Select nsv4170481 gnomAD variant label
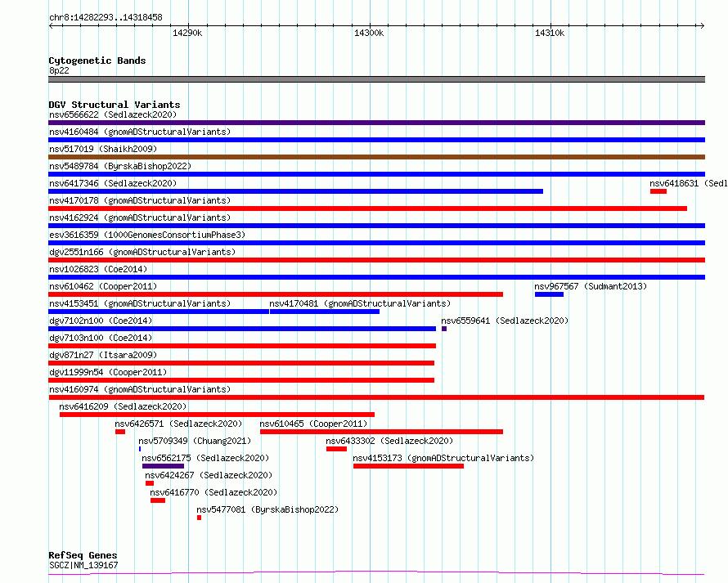 coord(360,303)
